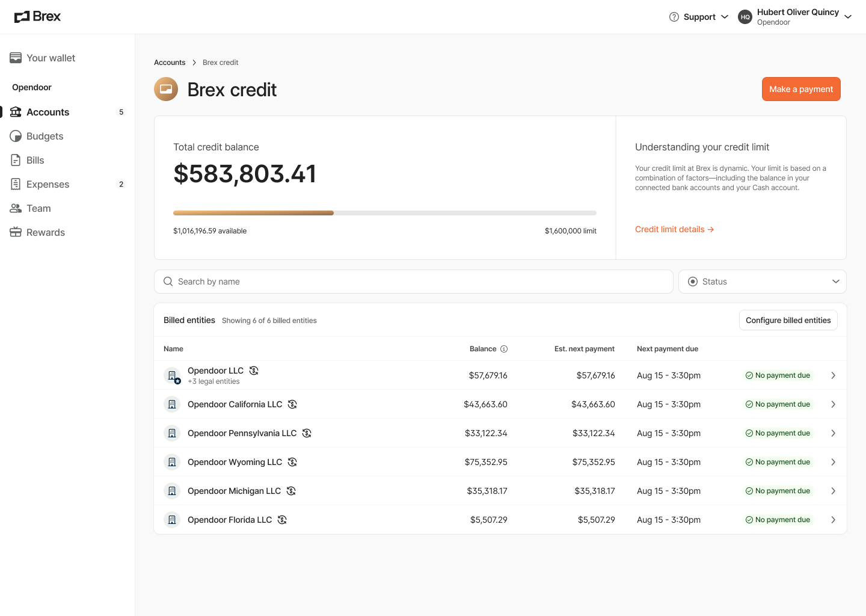Click the $1,600,000 limit text
This screenshot has width=866, height=616.
point(571,231)
